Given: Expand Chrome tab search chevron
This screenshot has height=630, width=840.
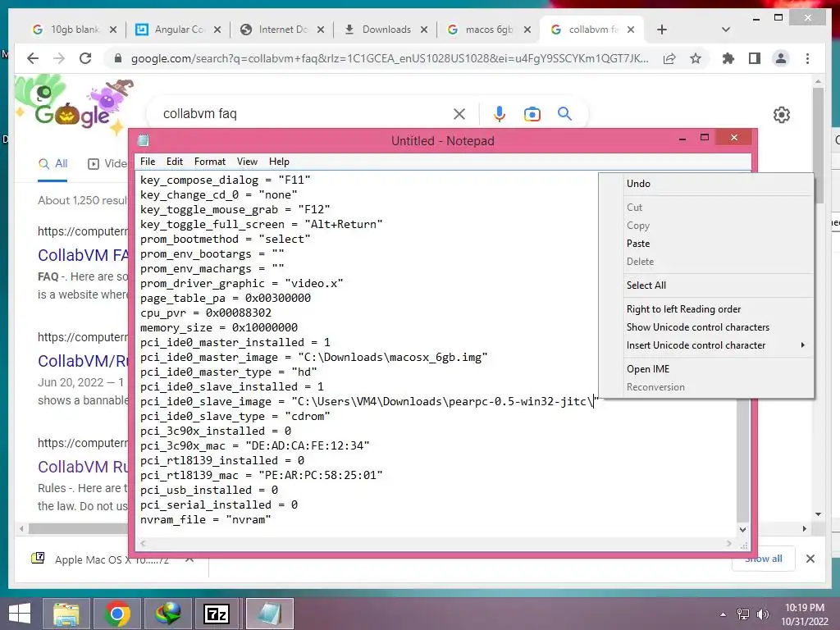Looking at the screenshot, I should tap(726, 30).
